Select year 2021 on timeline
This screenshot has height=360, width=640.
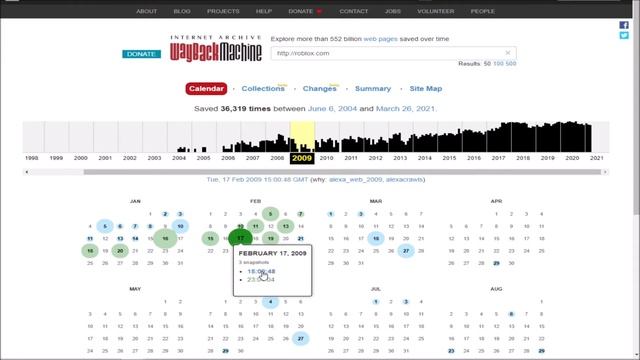click(x=597, y=158)
